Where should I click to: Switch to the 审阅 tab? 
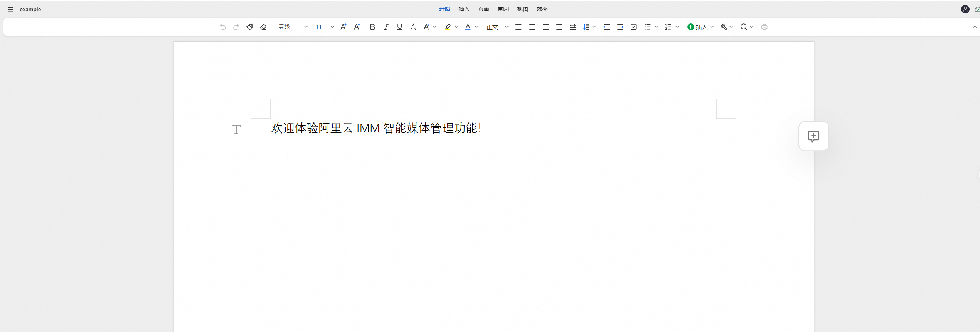pyautogui.click(x=503, y=9)
